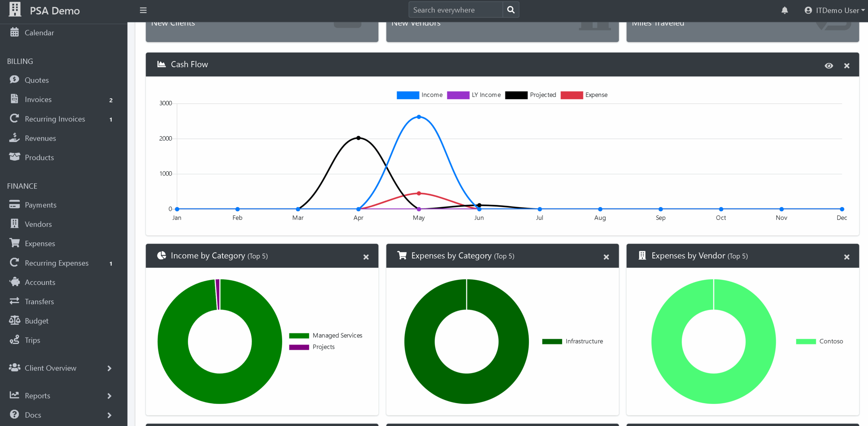Click the Accounts piggy bank icon

pyautogui.click(x=14, y=282)
